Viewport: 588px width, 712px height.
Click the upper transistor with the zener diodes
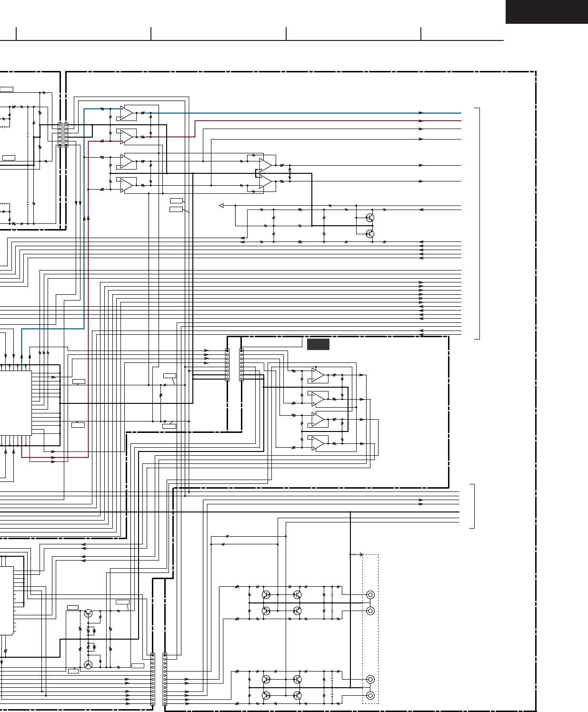click(x=88, y=613)
